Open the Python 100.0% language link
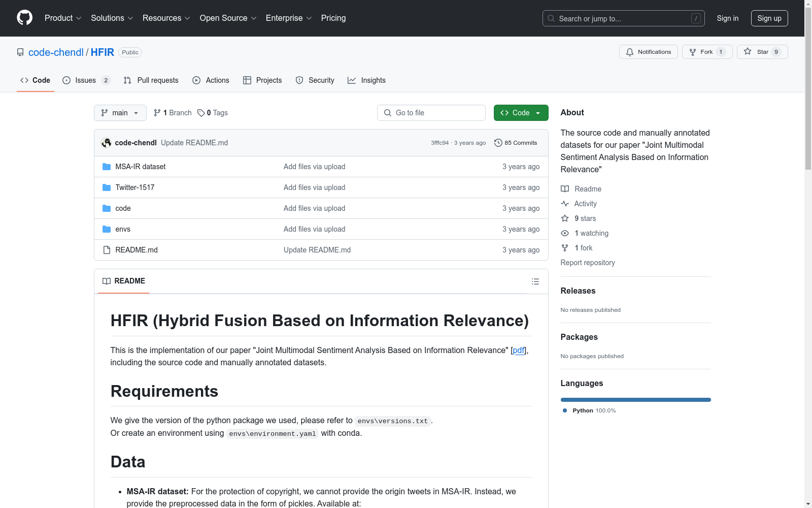This screenshot has height=508, width=812. pyautogui.click(x=589, y=410)
